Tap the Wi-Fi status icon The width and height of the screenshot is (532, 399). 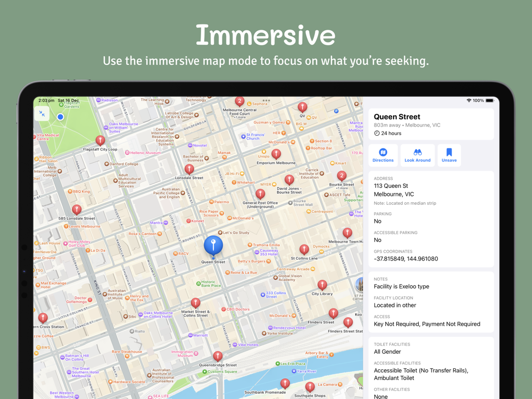pos(469,101)
